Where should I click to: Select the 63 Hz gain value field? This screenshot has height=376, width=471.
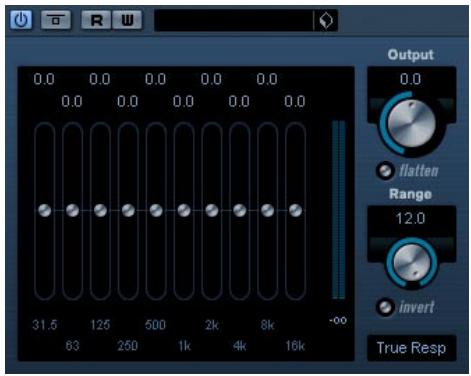click(x=72, y=101)
